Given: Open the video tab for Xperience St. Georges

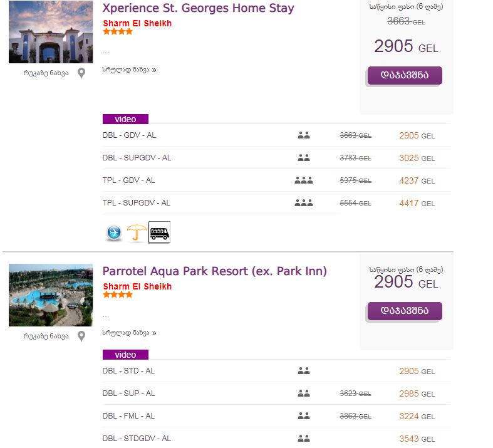Looking at the screenshot, I should [125, 119].
